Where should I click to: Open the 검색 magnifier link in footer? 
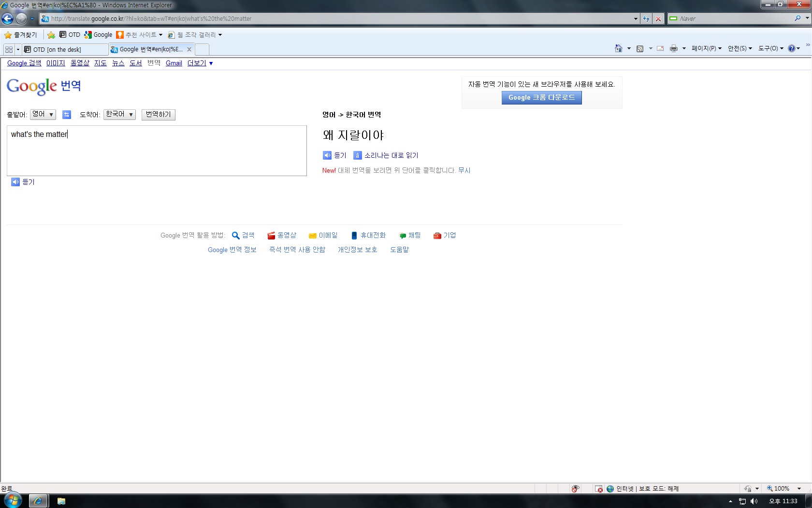pyautogui.click(x=243, y=235)
